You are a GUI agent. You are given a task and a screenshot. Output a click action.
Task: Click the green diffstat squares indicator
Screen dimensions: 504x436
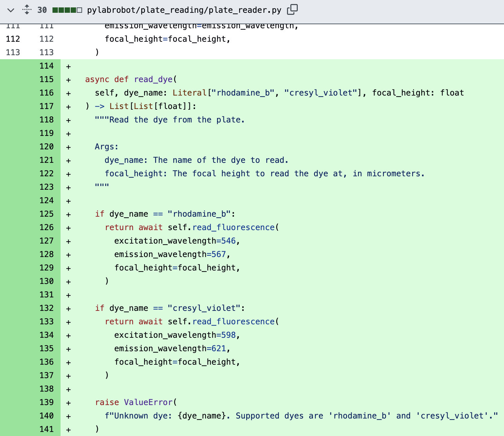[x=67, y=10]
